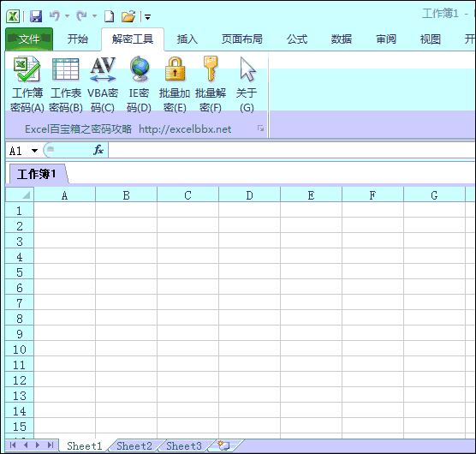Expand the undo history dropdown arrow
This screenshot has height=454, width=476.
tap(67, 15)
